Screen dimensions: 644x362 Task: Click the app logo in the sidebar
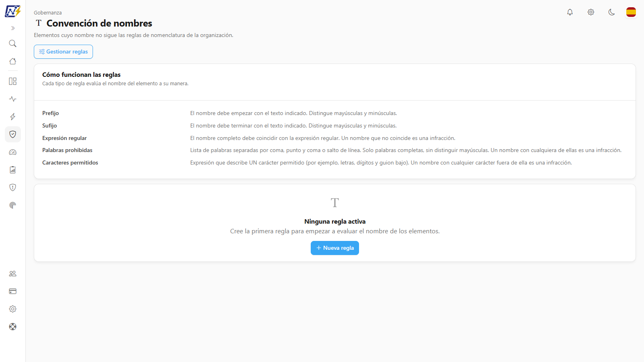13,11
